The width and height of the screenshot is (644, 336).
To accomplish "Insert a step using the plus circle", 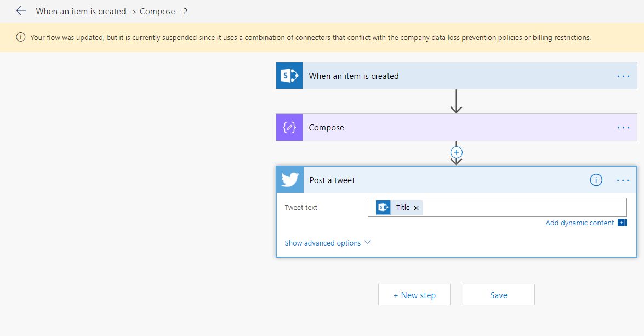I will point(457,152).
